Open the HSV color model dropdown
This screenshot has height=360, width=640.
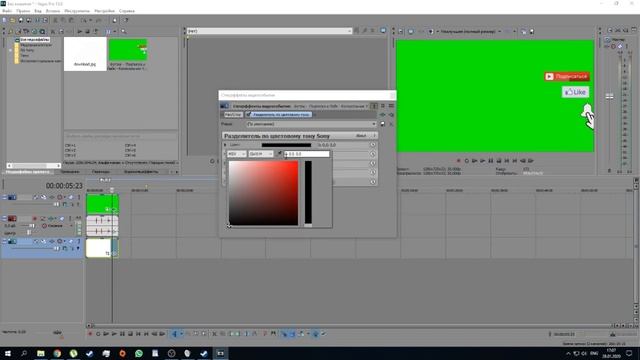point(236,154)
